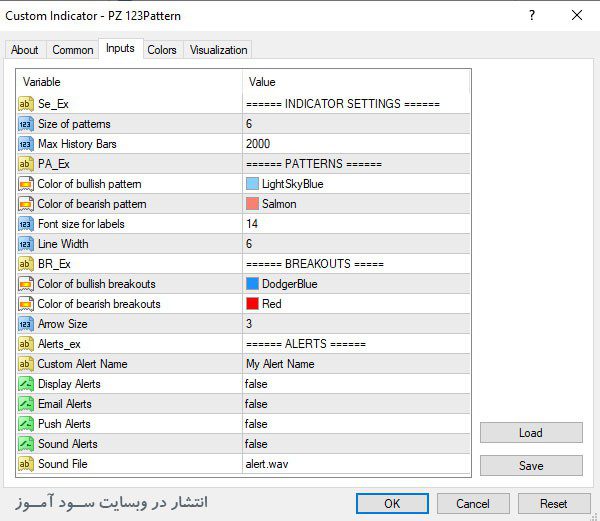The width and height of the screenshot is (600, 521).
Task: Save the current input settings
Action: [x=531, y=466]
